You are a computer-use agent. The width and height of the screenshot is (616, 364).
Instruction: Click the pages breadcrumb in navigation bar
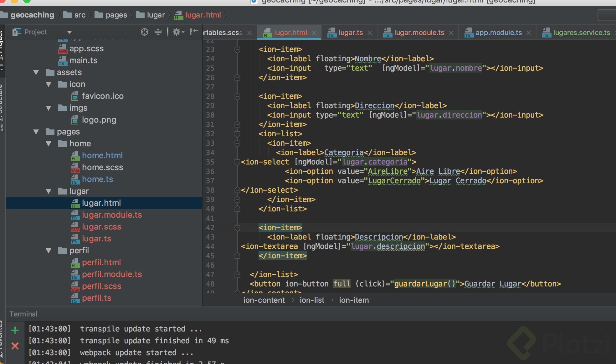click(116, 15)
